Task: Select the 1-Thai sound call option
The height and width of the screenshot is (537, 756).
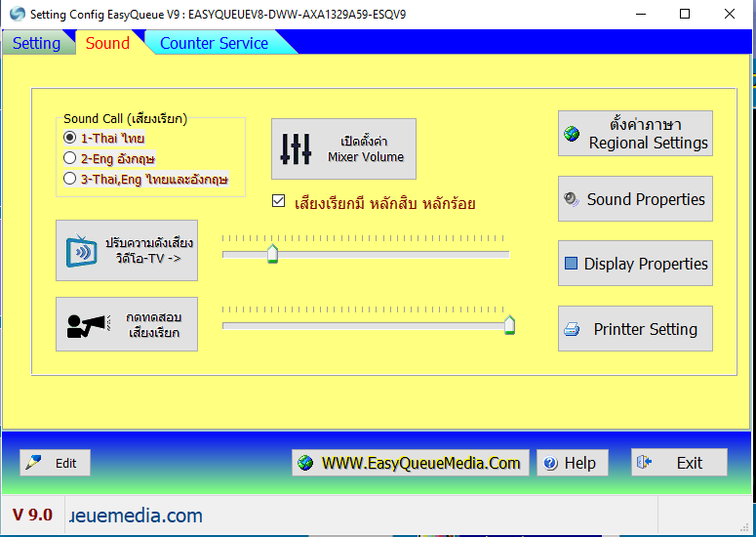Action: pyautogui.click(x=69, y=138)
